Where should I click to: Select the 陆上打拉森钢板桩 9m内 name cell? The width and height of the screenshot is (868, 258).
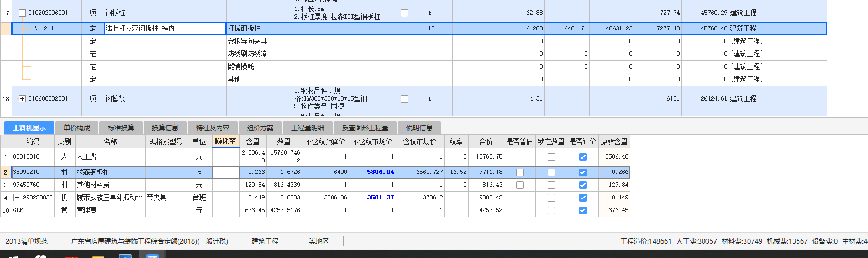165,29
